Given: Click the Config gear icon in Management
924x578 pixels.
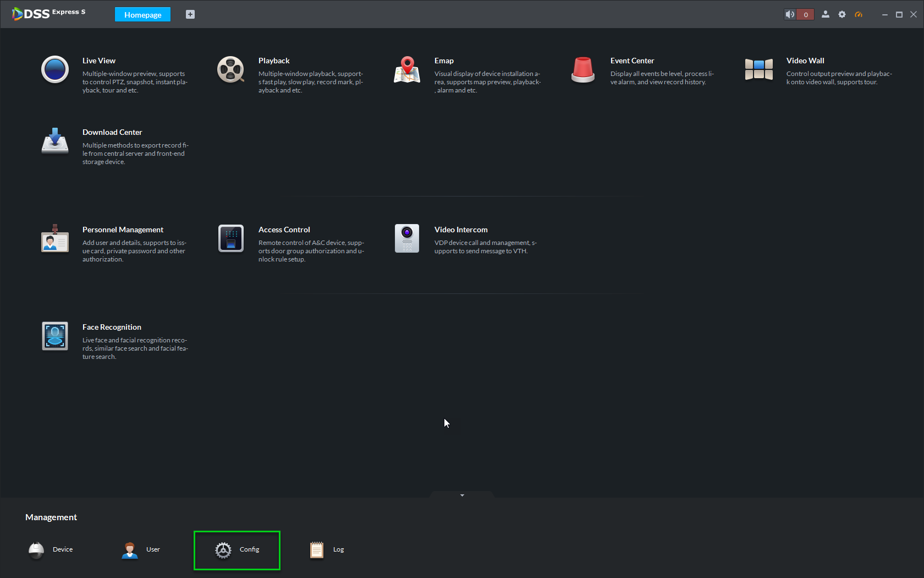Looking at the screenshot, I should click(x=223, y=550).
